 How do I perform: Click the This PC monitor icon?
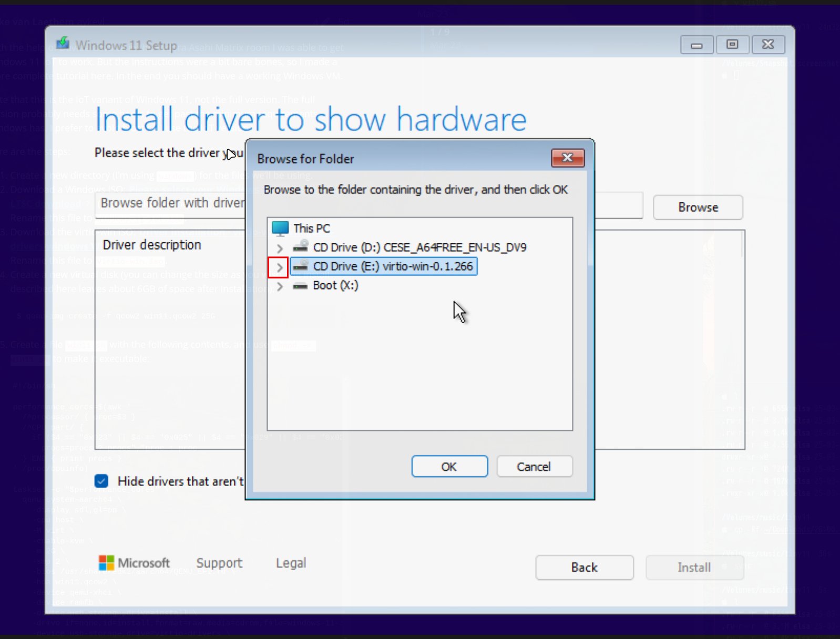280,228
